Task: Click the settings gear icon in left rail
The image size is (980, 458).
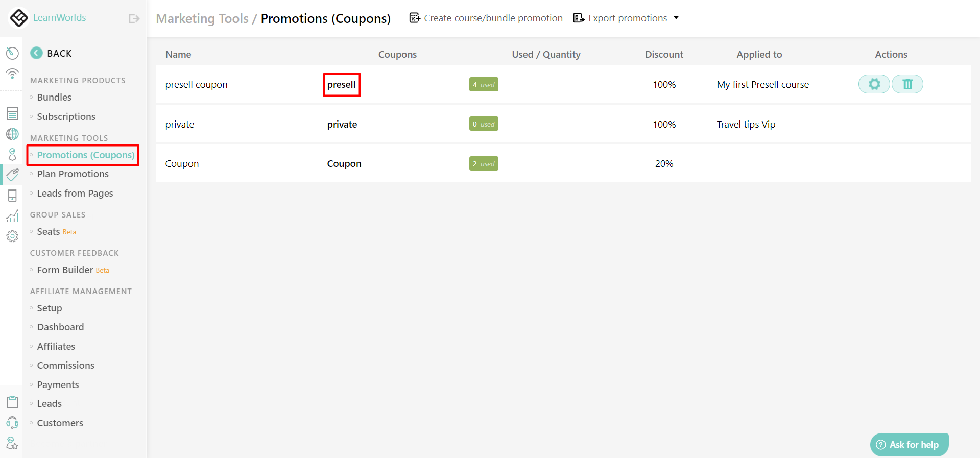Action: 12,236
